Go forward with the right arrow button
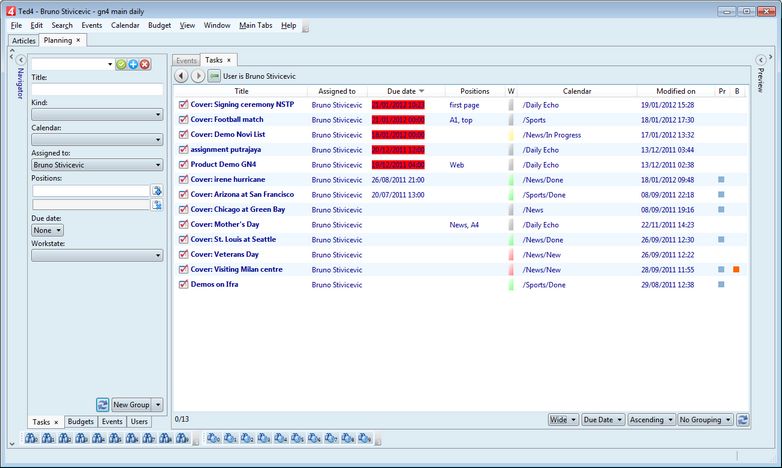The image size is (782, 468). coord(198,76)
